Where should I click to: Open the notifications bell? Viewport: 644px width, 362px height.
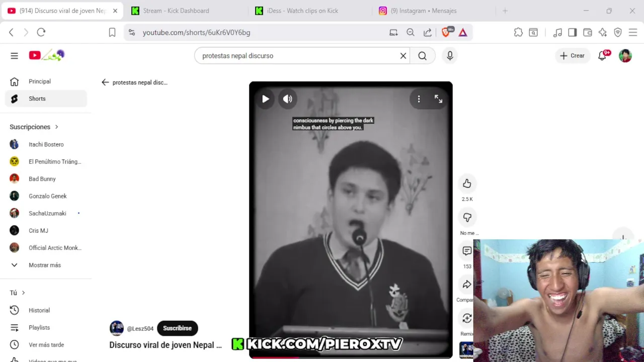click(602, 56)
